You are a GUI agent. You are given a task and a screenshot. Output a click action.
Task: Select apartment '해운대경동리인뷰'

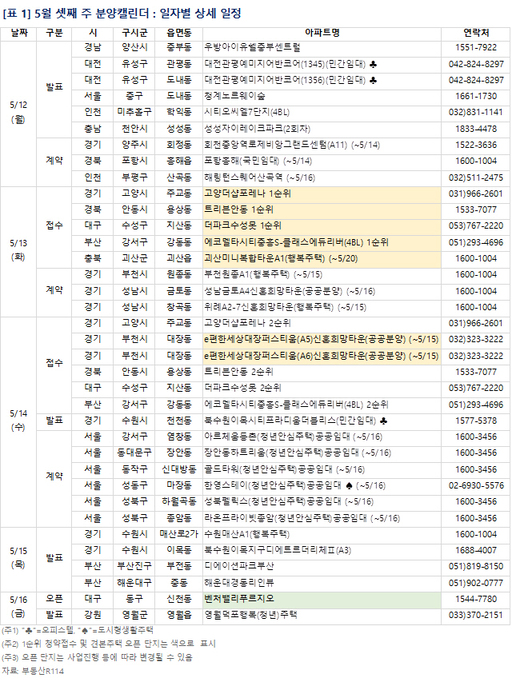click(x=239, y=583)
